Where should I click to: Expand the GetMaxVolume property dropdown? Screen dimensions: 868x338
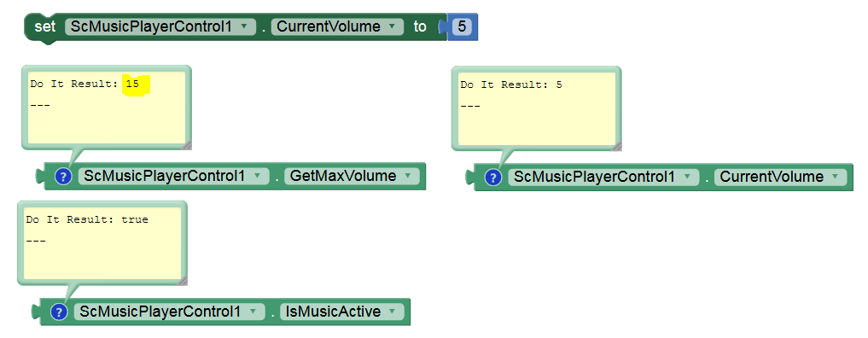tap(352, 177)
